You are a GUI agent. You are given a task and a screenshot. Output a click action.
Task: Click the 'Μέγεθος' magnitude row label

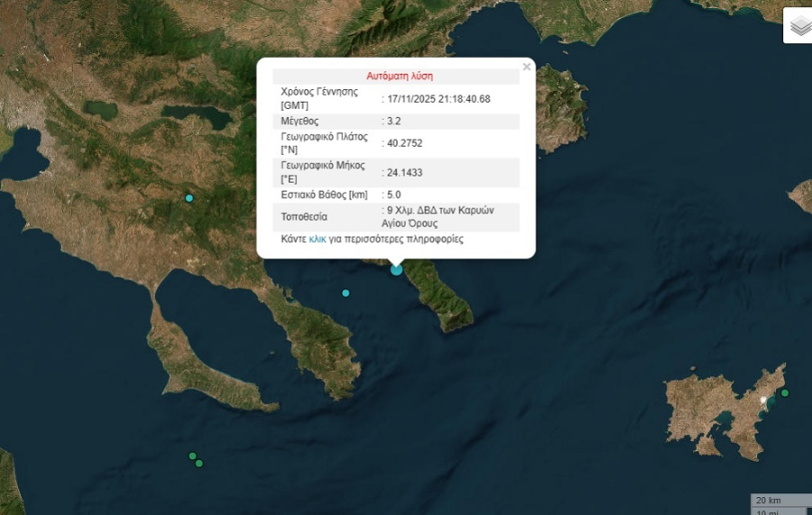pyautogui.click(x=300, y=121)
